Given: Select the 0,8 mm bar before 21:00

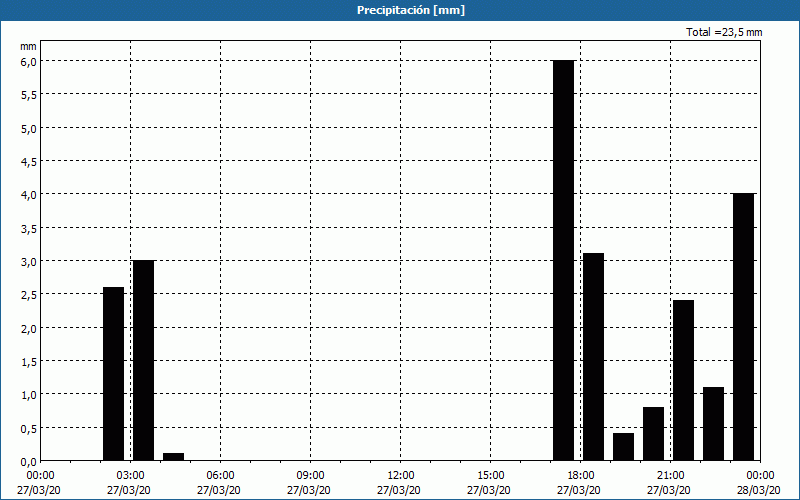Looking at the screenshot, I should 654,434.
